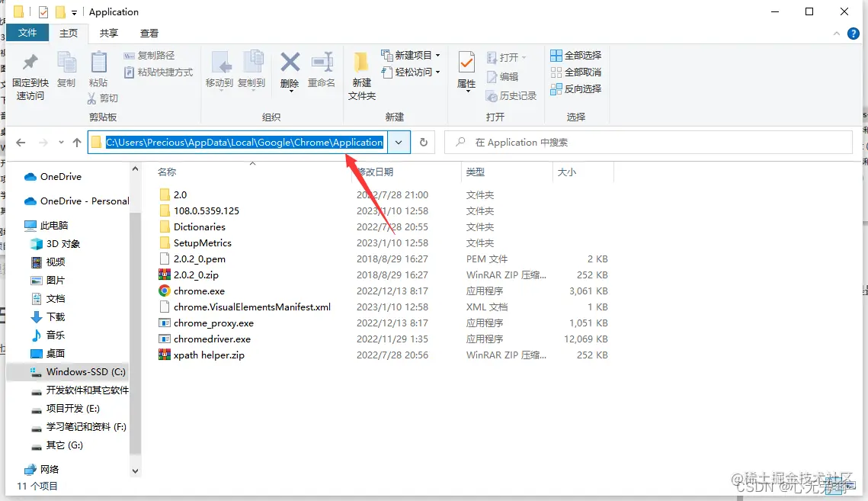
Task: Select the Cut scissors option
Action: point(102,98)
